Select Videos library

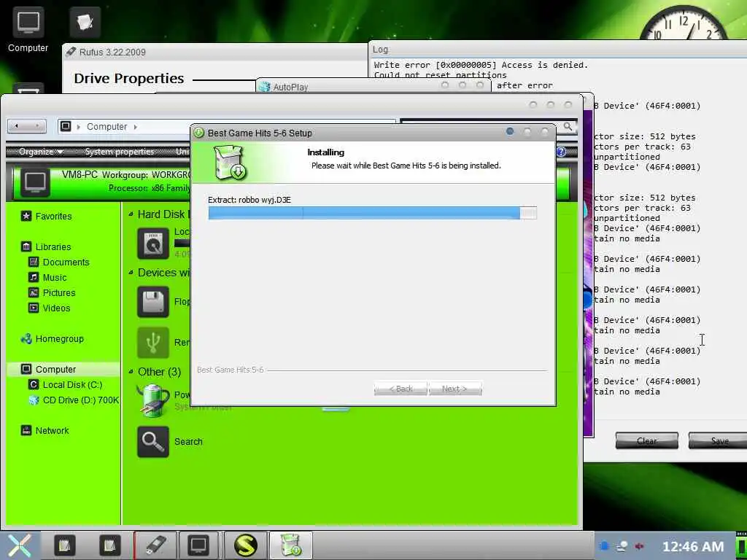click(x=56, y=308)
